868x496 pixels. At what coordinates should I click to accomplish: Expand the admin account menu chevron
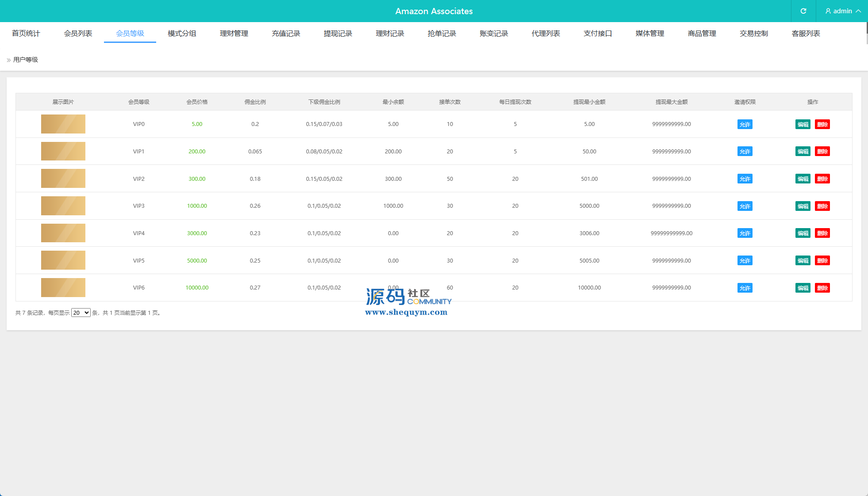(858, 11)
